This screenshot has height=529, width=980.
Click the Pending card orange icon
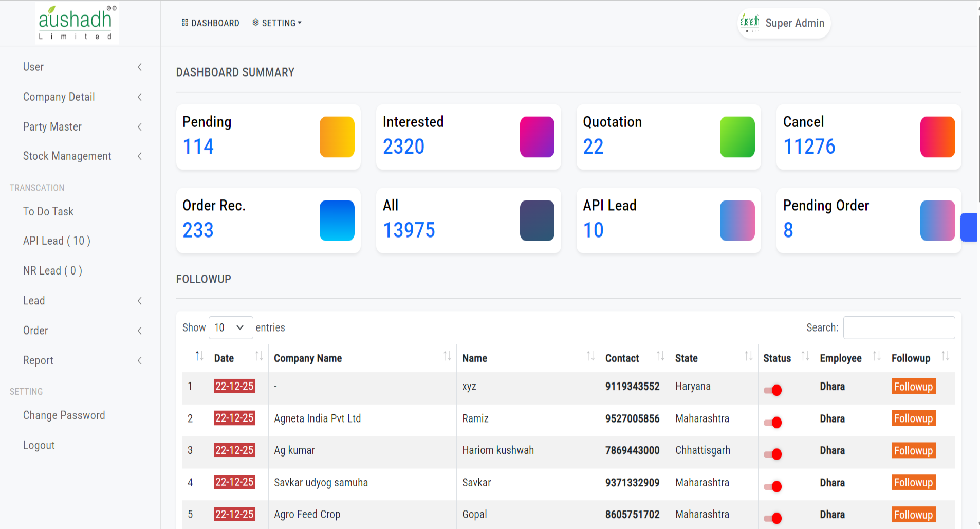point(337,137)
